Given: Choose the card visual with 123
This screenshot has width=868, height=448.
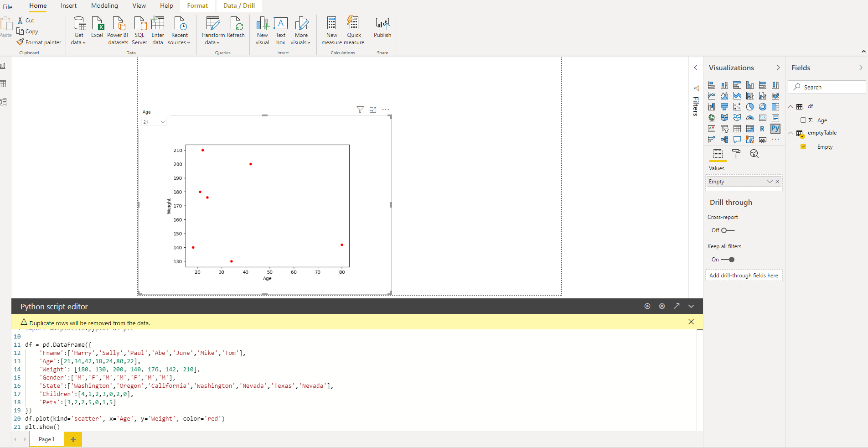Looking at the screenshot, I should click(762, 118).
